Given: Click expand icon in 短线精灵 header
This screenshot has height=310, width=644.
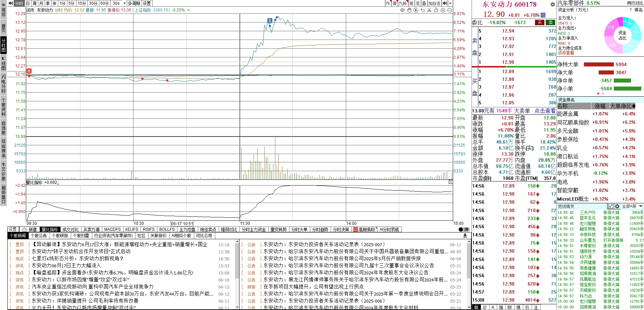Looking at the screenshot, I should click(x=610, y=206).
